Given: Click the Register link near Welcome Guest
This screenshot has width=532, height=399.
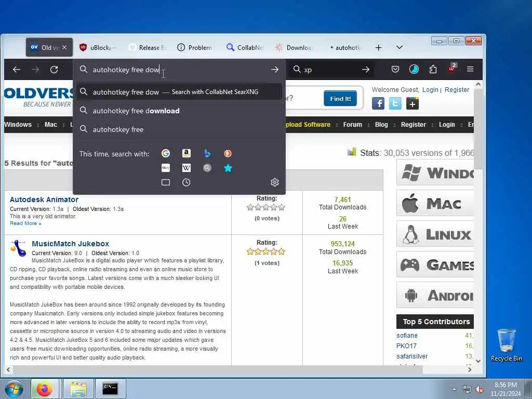Looking at the screenshot, I should 457,89.
